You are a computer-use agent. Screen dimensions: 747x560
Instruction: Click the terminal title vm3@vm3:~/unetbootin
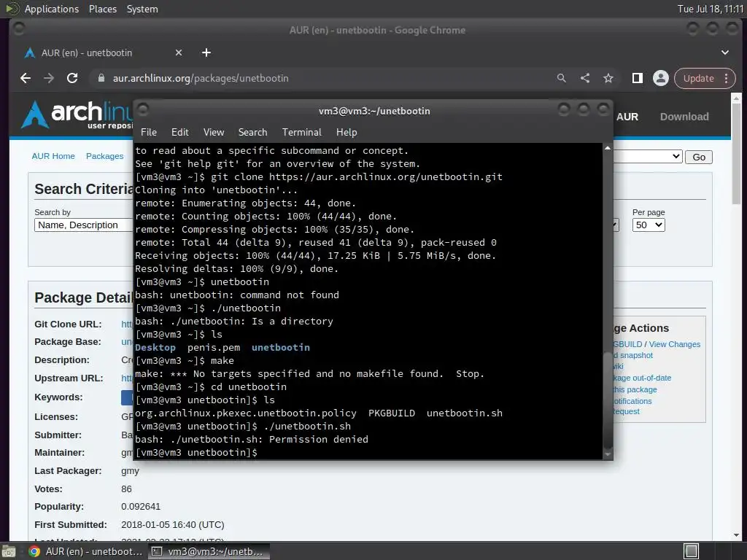tap(374, 111)
